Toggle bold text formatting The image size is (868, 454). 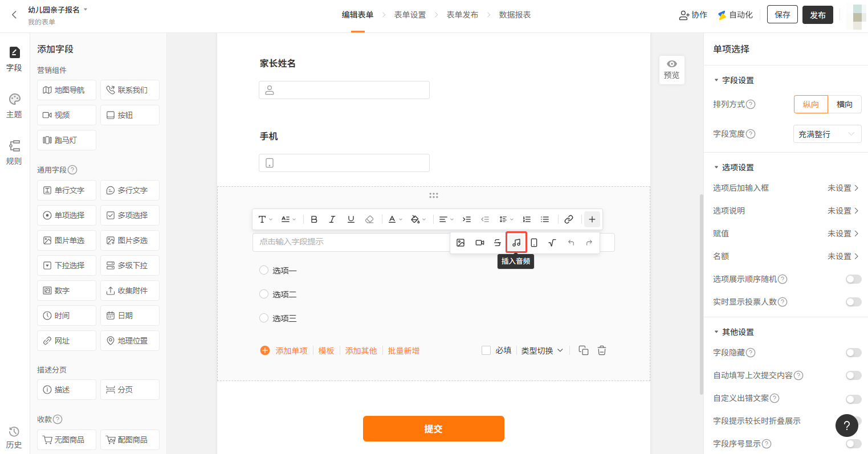tap(314, 219)
